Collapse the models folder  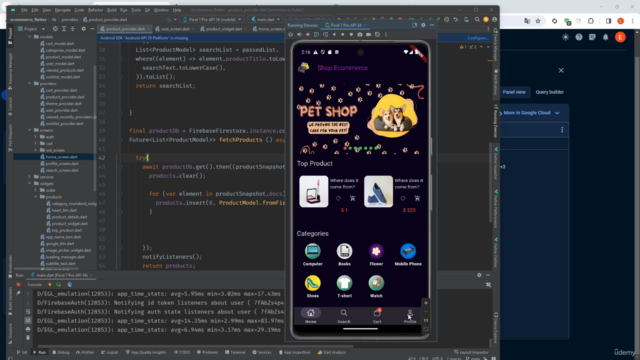click(x=30, y=37)
